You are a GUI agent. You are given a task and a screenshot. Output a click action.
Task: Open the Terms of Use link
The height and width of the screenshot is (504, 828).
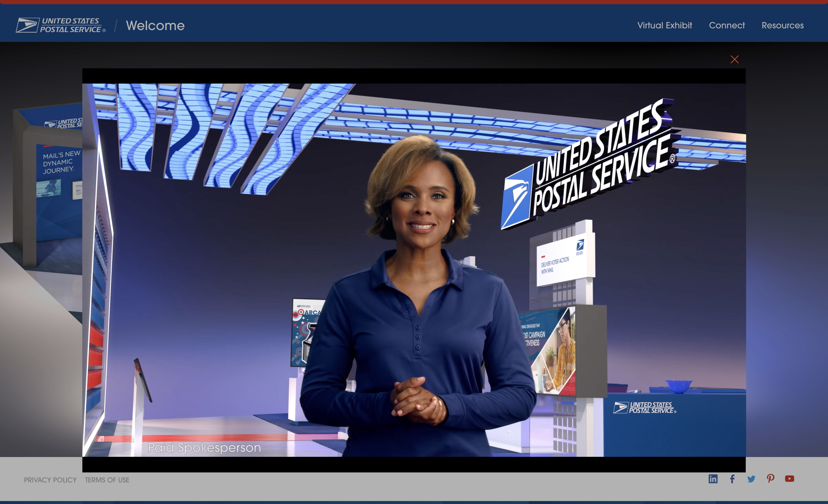pyautogui.click(x=107, y=480)
